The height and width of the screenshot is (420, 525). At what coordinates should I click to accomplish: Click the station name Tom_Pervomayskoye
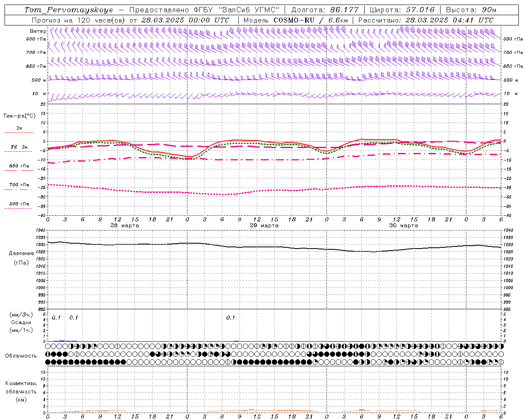click(x=68, y=10)
